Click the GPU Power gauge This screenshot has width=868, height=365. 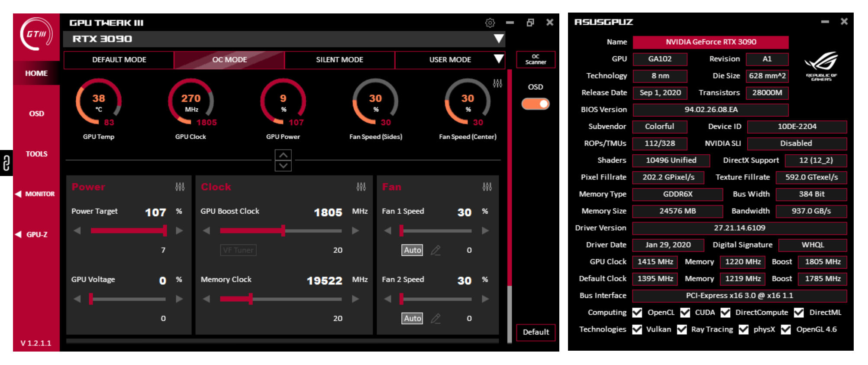tap(283, 103)
